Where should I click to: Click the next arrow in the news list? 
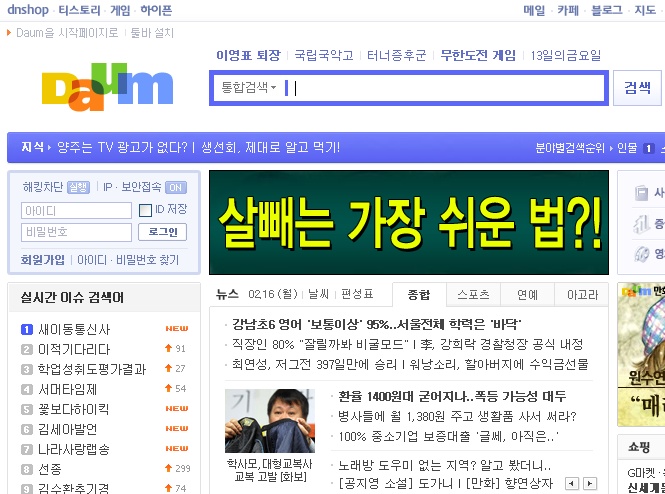[x=590, y=483]
